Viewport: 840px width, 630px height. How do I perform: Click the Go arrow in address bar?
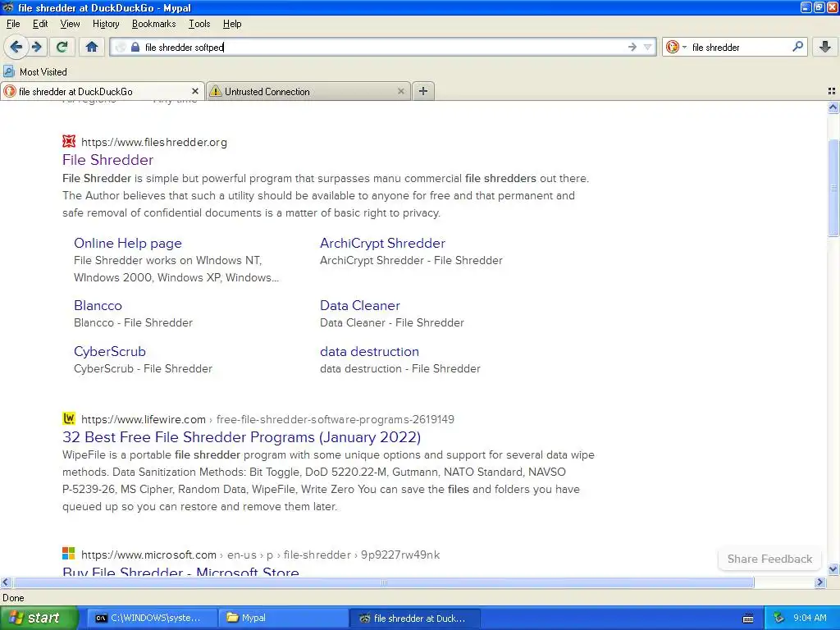[632, 47]
